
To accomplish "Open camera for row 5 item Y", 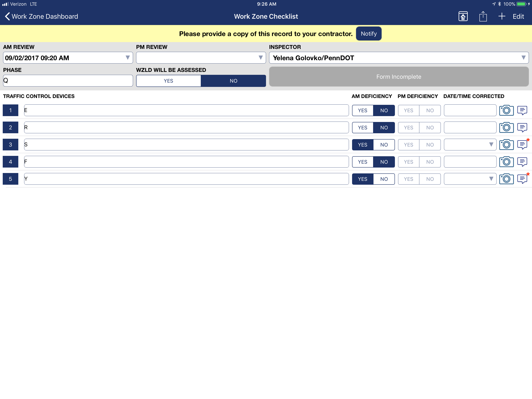I will 506,179.
